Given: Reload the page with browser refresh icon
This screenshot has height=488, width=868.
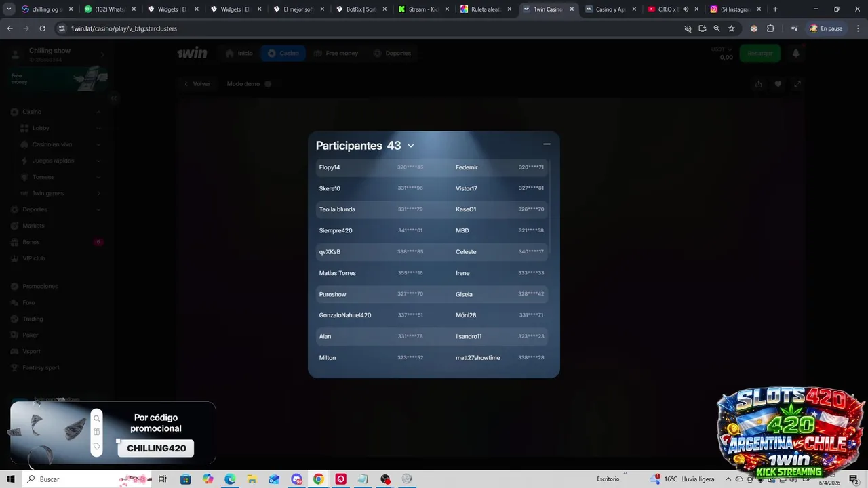Looking at the screenshot, I should click(42, 28).
